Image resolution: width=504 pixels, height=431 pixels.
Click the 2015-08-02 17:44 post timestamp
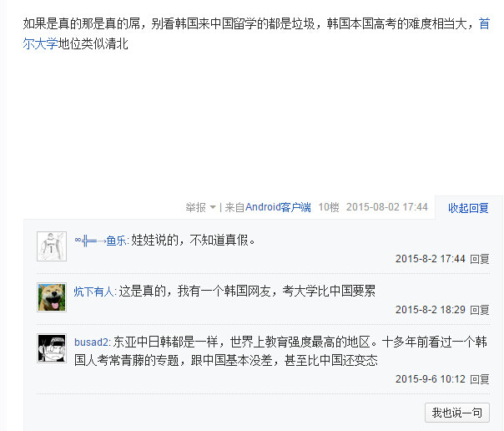(x=387, y=207)
